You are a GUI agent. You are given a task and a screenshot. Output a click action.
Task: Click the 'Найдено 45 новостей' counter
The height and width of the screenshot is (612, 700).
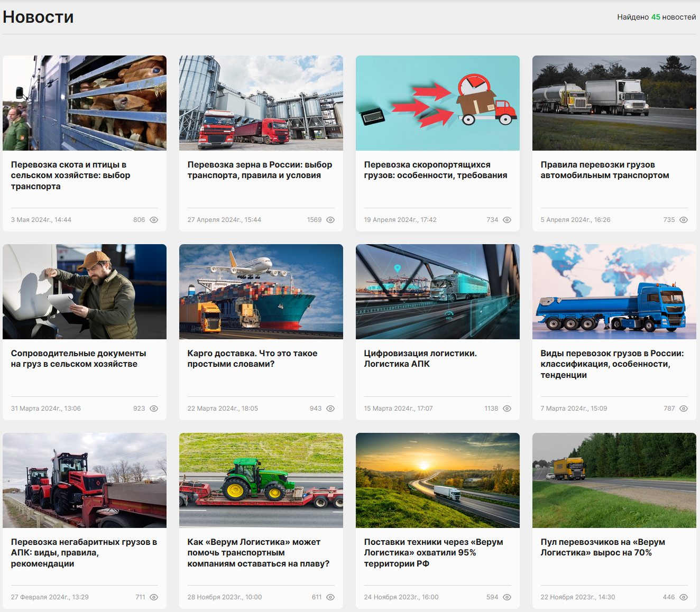coord(657,17)
